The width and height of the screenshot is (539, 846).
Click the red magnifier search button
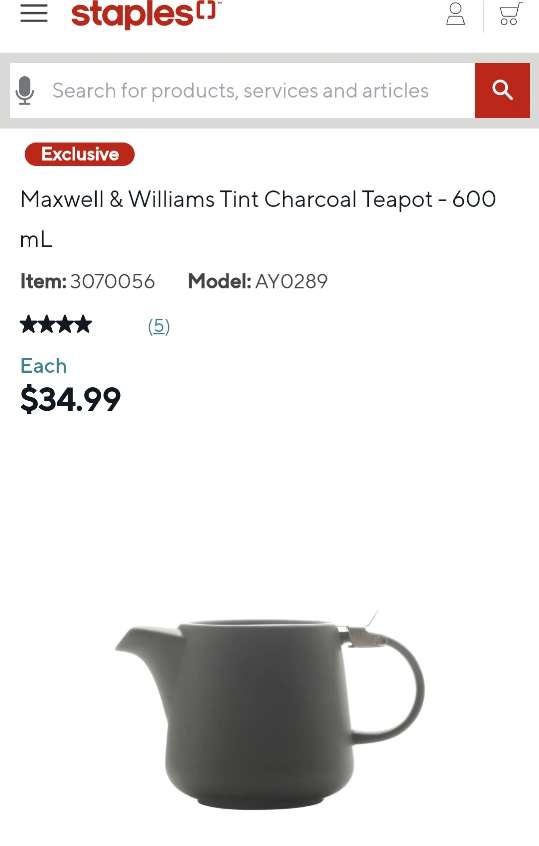pos(502,90)
